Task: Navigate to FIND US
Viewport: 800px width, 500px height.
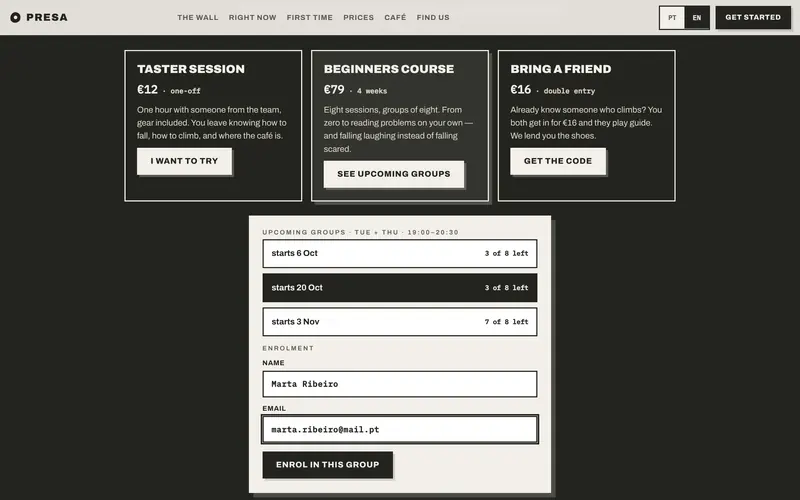Action: pyautogui.click(x=433, y=17)
